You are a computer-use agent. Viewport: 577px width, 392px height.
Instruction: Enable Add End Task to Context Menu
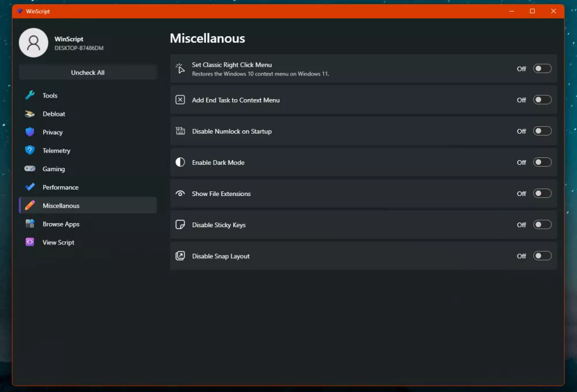click(542, 100)
